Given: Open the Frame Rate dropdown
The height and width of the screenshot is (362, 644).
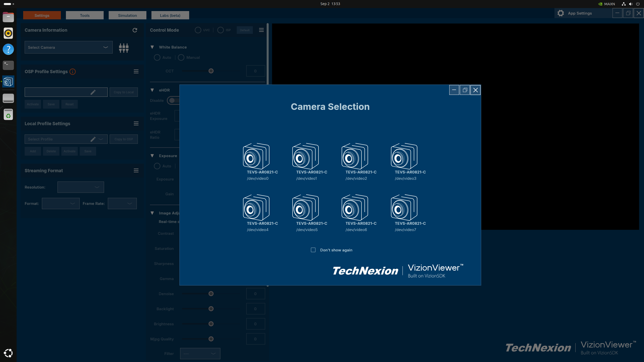Looking at the screenshot, I should [x=122, y=204].
